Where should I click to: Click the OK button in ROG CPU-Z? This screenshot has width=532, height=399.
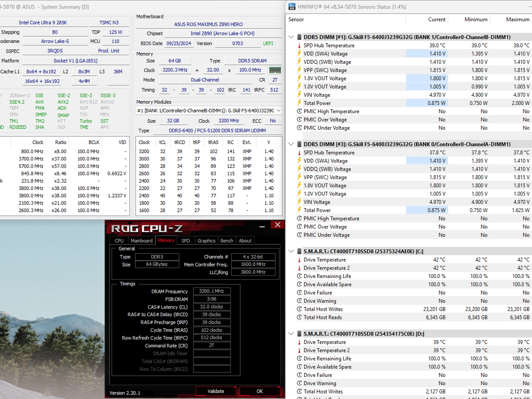[260, 391]
